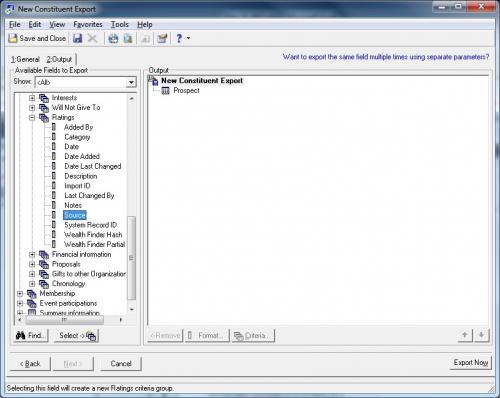Select the Date Last Changed field
Image resolution: width=500 pixels, height=398 pixels.
coord(93,166)
